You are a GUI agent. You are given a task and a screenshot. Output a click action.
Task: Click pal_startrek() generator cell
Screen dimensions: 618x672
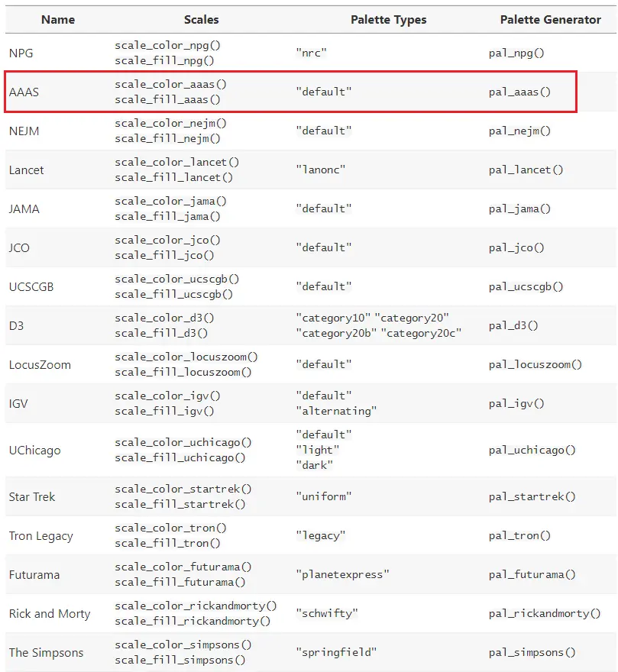click(532, 497)
